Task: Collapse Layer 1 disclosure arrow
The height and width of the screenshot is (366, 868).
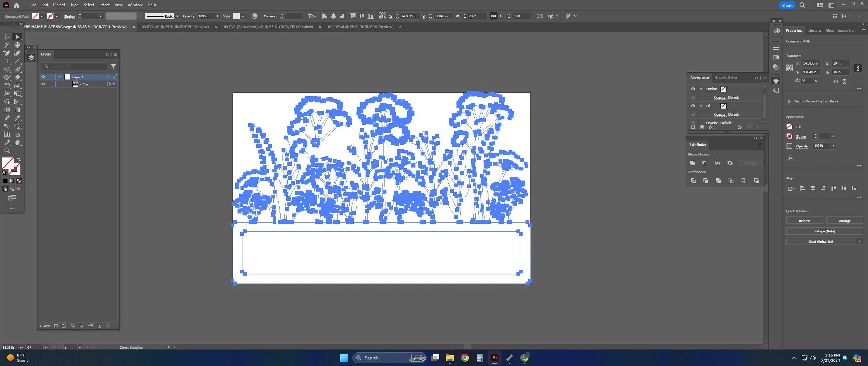Action: coord(60,77)
